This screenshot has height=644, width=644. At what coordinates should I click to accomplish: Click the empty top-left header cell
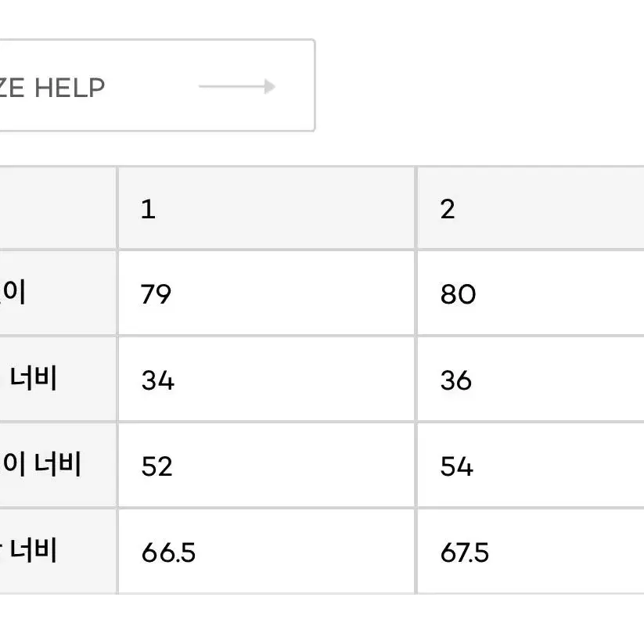[x=57, y=208]
